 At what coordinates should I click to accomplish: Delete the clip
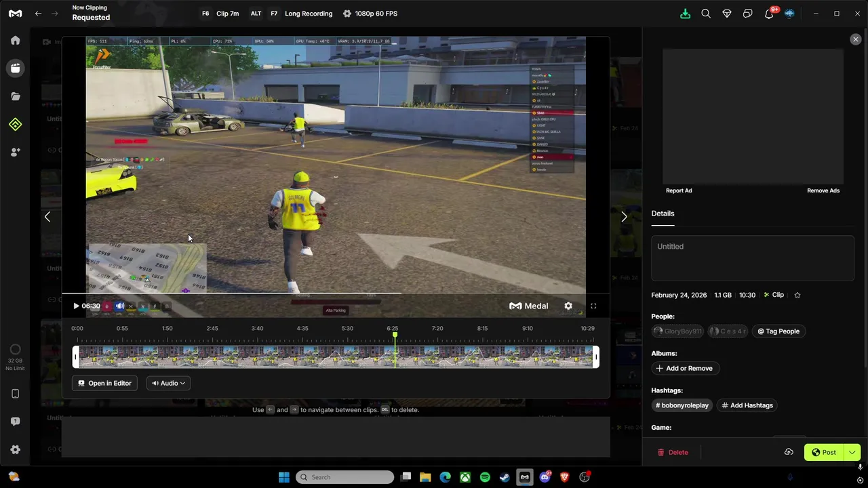point(673,452)
